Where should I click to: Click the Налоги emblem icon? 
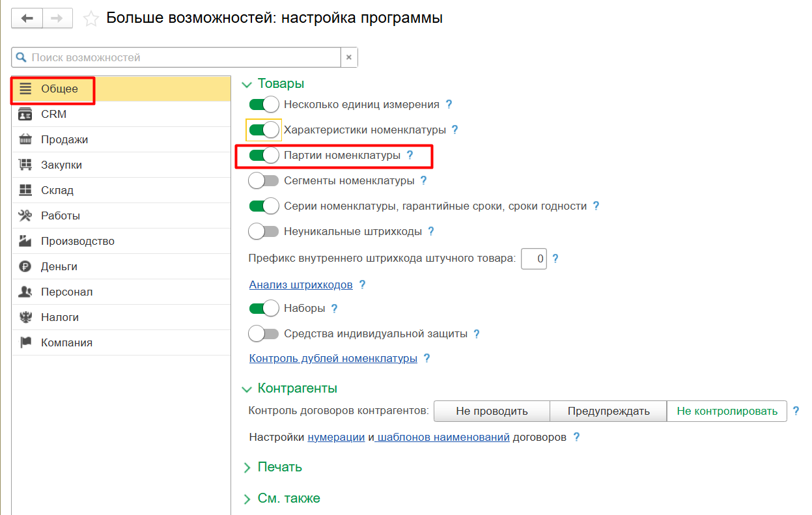tap(25, 317)
